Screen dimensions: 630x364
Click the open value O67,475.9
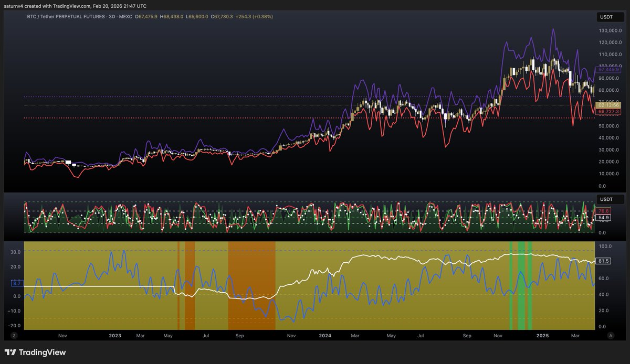[146, 17]
